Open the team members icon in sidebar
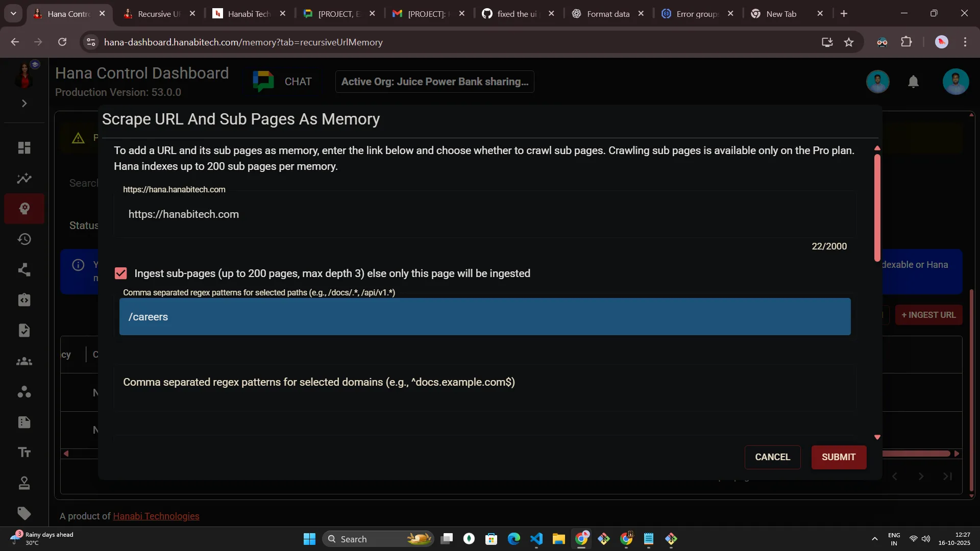Image resolution: width=980 pixels, height=551 pixels. tap(24, 362)
